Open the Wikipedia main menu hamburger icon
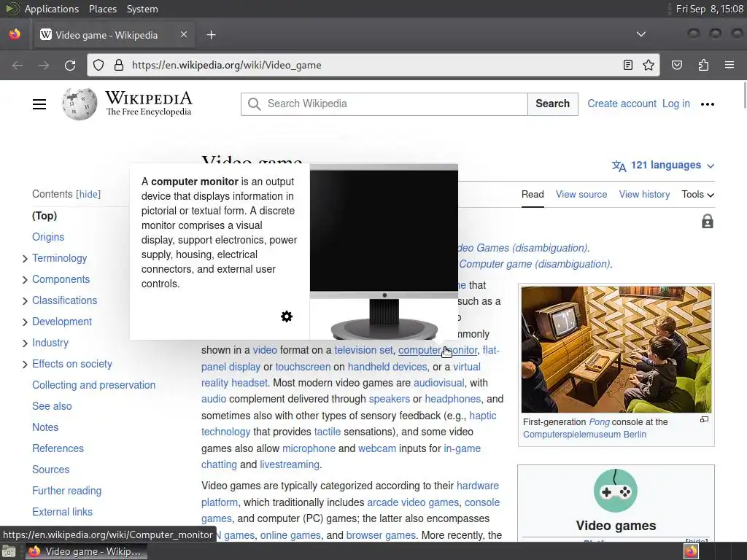The image size is (747, 560). point(39,104)
